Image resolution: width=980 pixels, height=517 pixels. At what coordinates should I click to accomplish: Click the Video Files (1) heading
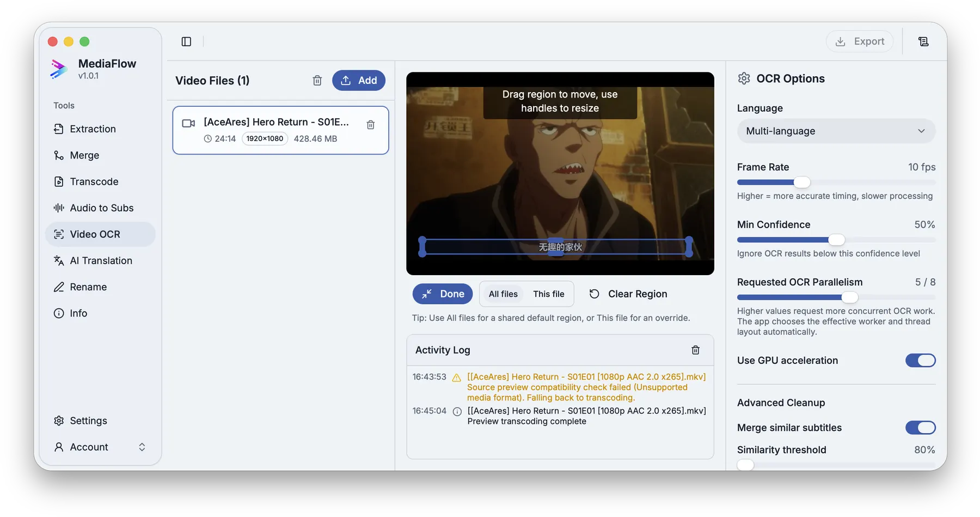click(212, 81)
